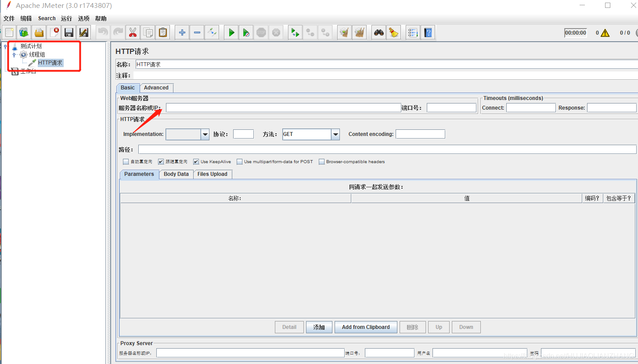Click the Reset Search icon
638x364 pixels.
point(393,32)
